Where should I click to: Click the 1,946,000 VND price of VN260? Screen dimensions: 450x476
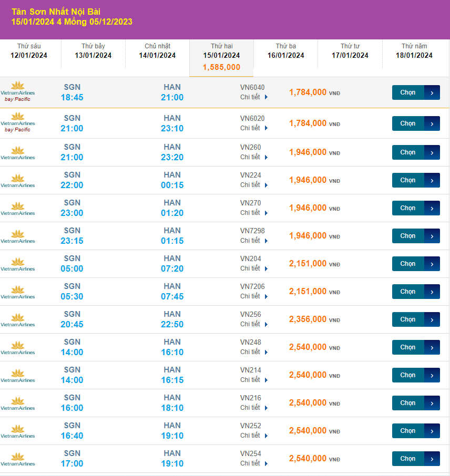pos(308,152)
